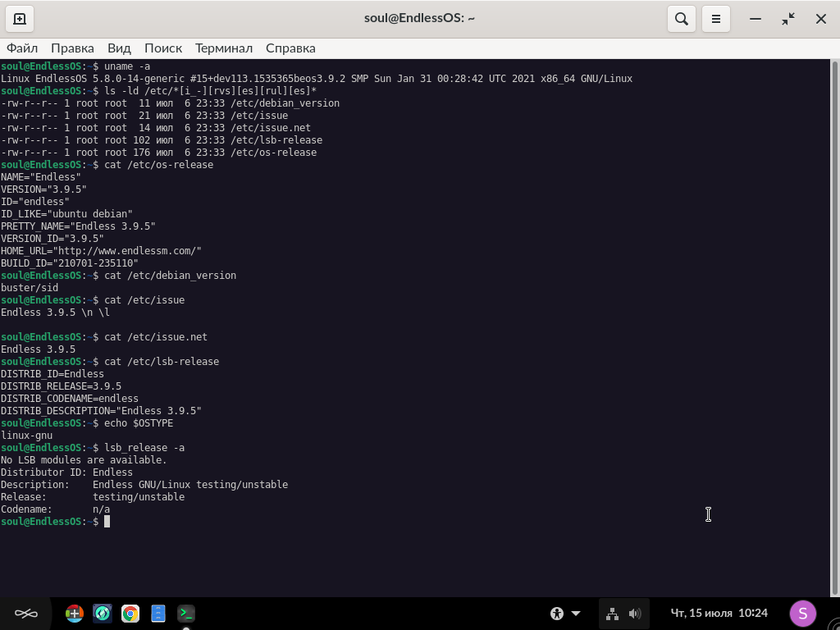Click the line 'Codename: n/a'
This screenshot has height=630, width=840.
click(x=55, y=510)
